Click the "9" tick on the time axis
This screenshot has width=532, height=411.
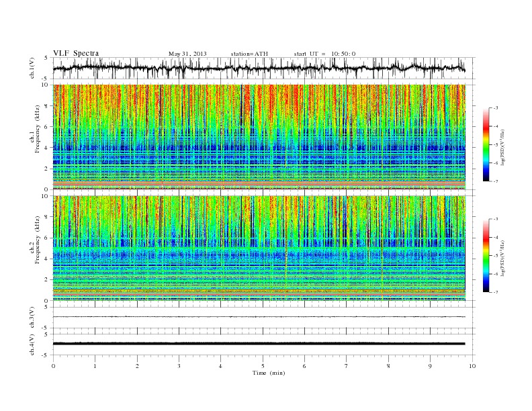click(430, 366)
